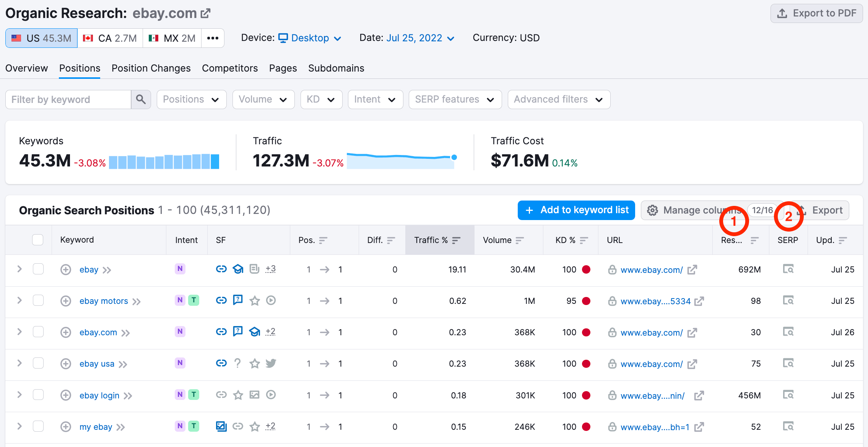Select the CA 2.7M database button
868x447 pixels.
(x=110, y=38)
